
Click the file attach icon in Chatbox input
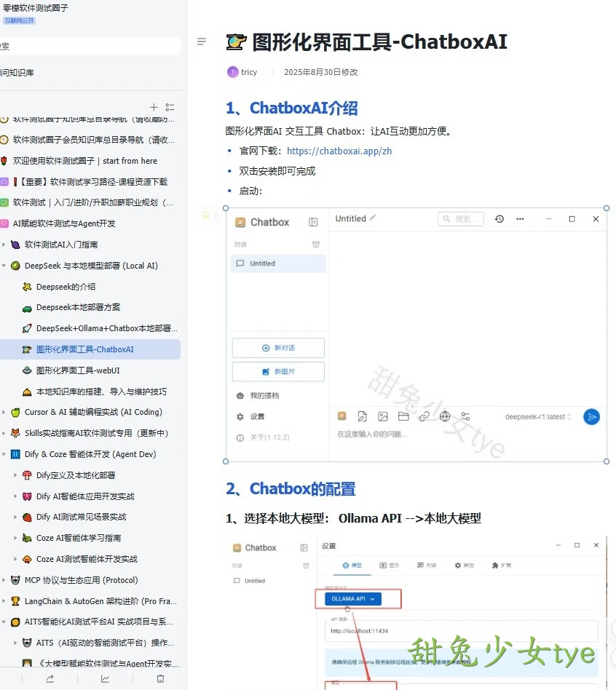click(x=362, y=416)
